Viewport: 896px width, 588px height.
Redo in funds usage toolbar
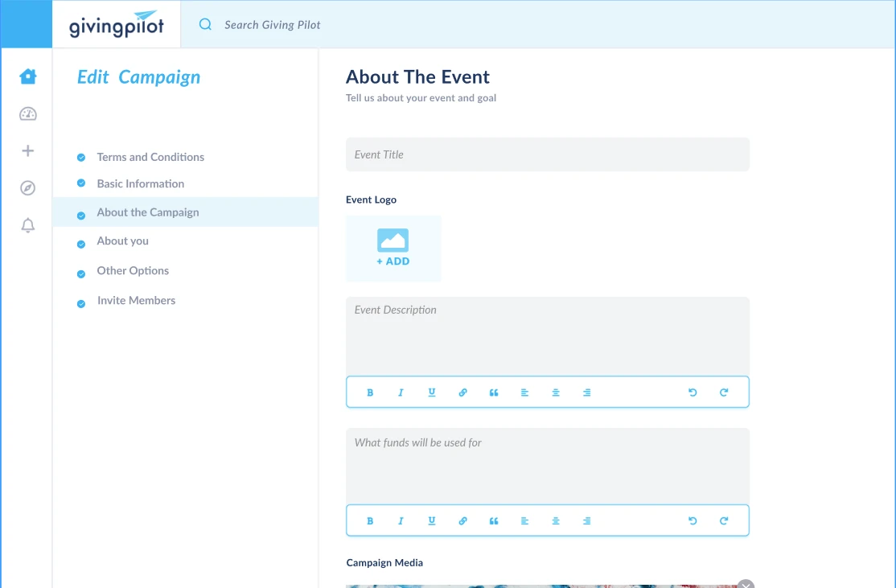[x=724, y=521]
